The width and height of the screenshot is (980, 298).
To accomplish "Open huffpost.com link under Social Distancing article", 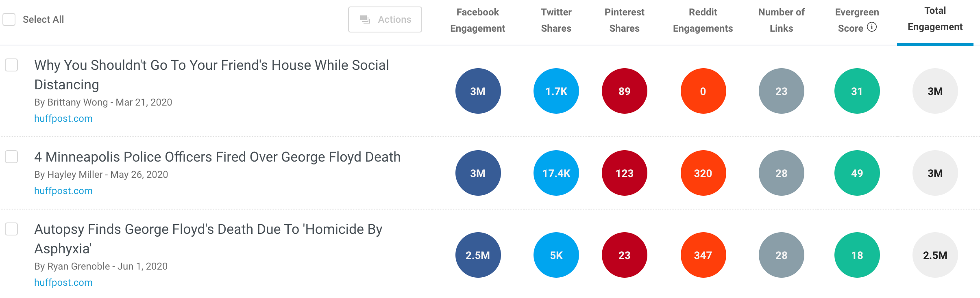I will coord(63,119).
